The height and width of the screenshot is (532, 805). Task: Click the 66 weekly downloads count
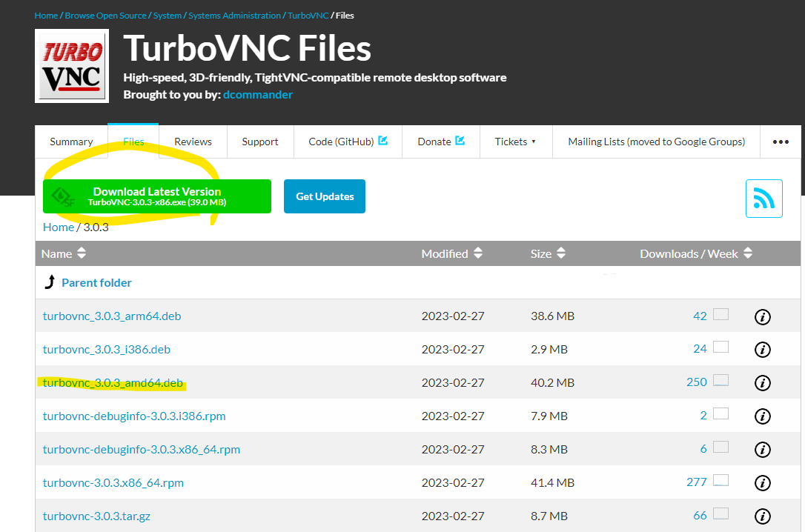[x=700, y=516]
